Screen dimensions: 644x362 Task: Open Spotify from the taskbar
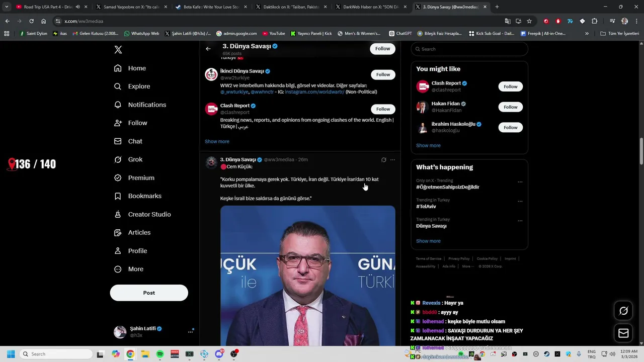click(x=160, y=354)
